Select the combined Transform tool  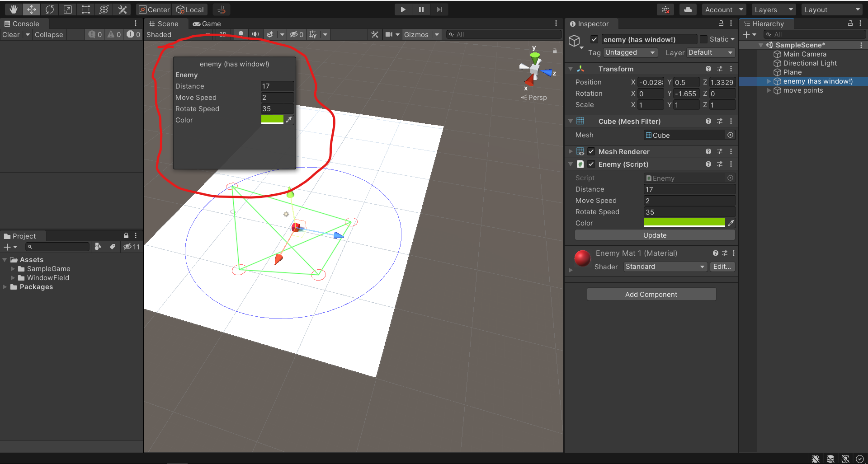[104, 9]
